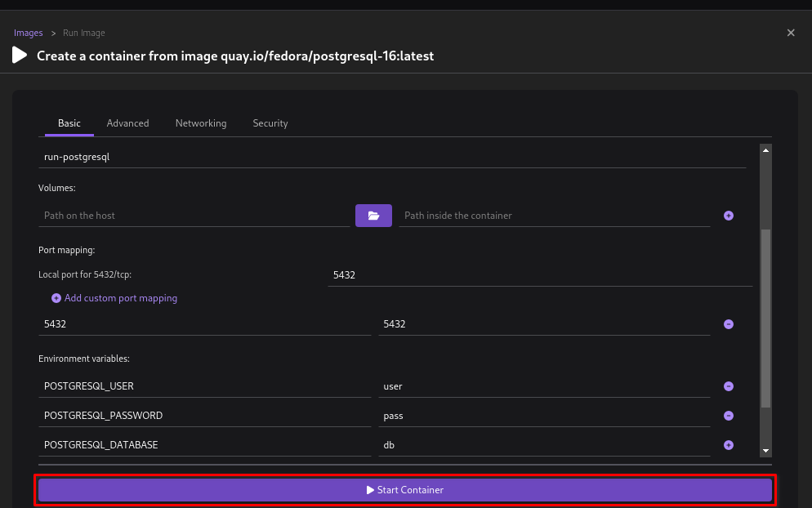
Task: Close the Run Image dialog
Action: 790,33
